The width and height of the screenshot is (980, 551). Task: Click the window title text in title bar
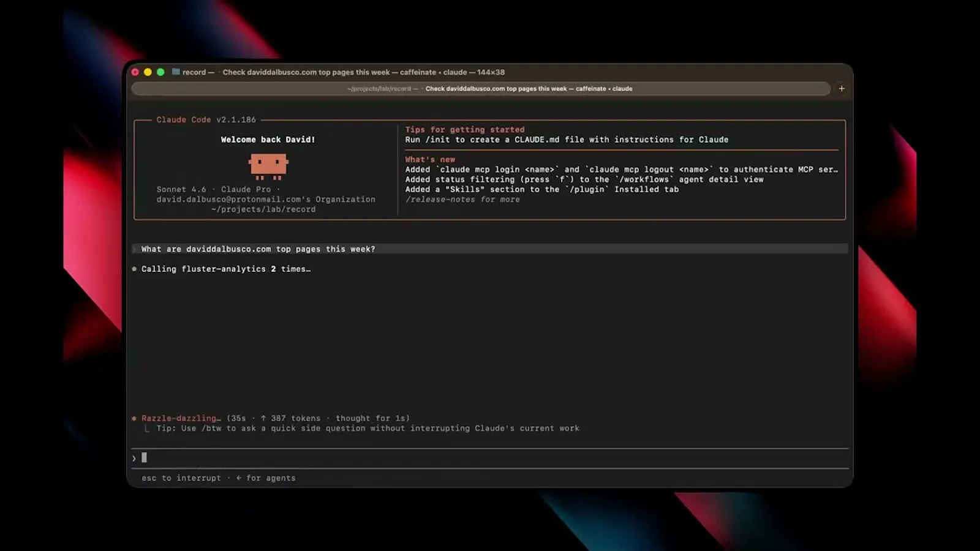[344, 72]
